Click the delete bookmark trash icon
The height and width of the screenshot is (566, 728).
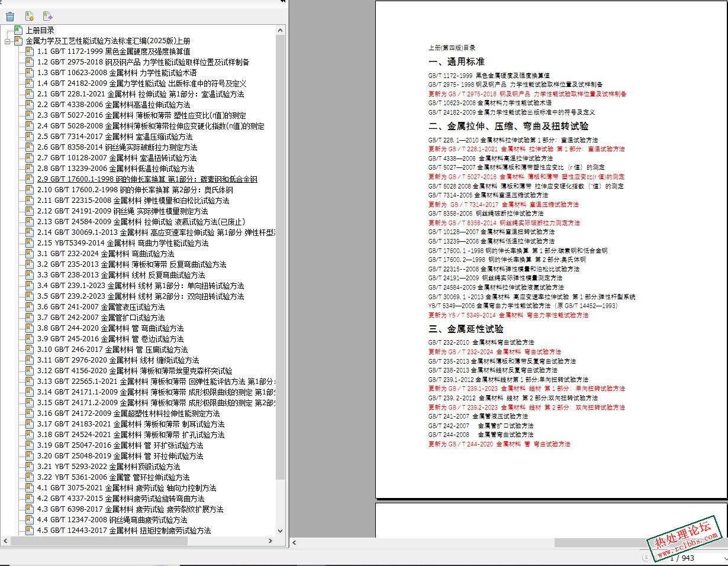click(x=10, y=16)
